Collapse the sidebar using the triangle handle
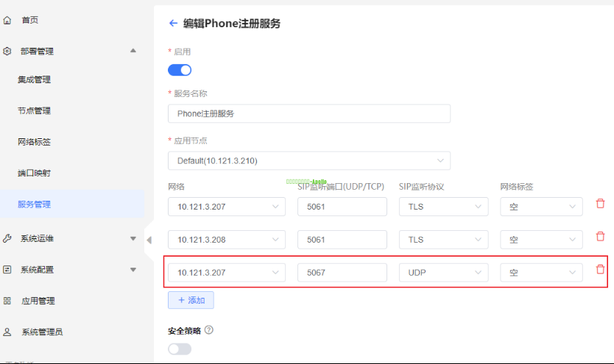The height and width of the screenshot is (364, 614). [x=149, y=240]
